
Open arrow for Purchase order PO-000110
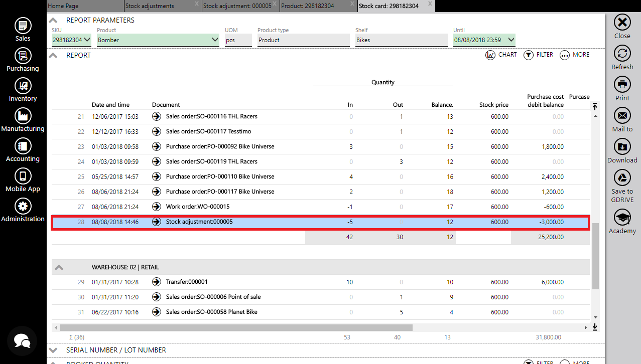pos(157,176)
